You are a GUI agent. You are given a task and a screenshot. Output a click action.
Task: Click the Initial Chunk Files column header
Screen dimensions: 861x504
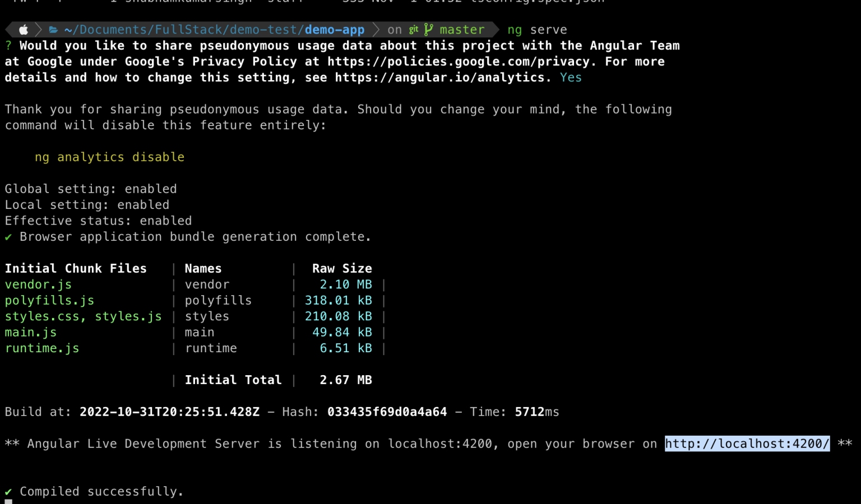click(76, 269)
